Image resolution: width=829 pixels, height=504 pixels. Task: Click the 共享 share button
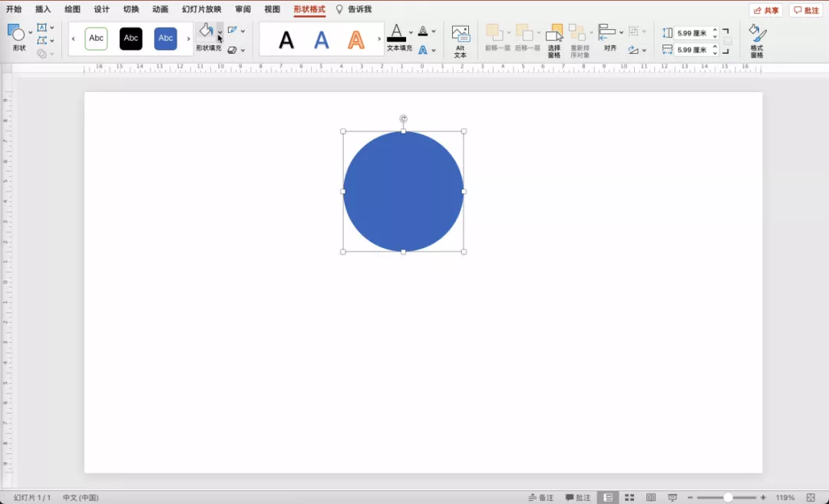click(x=766, y=11)
